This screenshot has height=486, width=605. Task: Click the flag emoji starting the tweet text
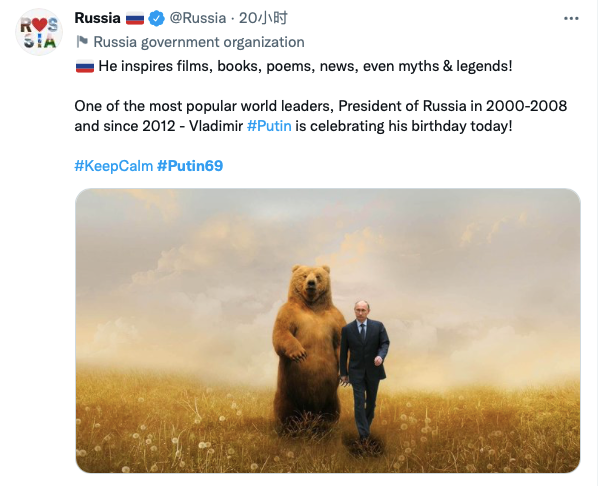point(84,66)
